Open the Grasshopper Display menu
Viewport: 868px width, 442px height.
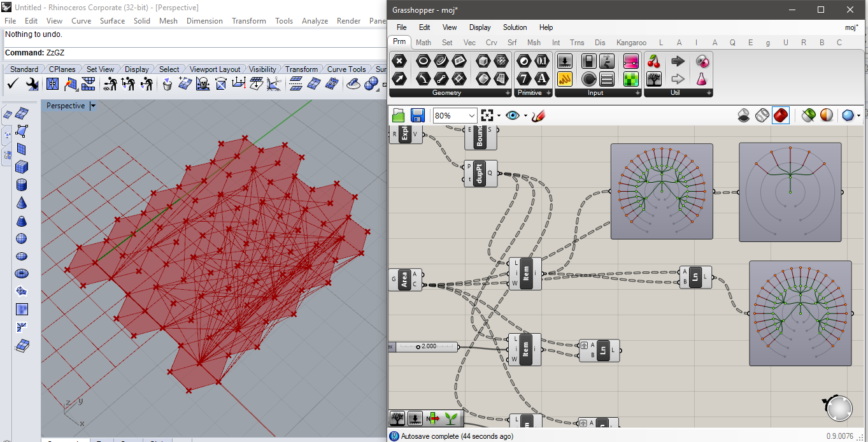click(x=480, y=27)
